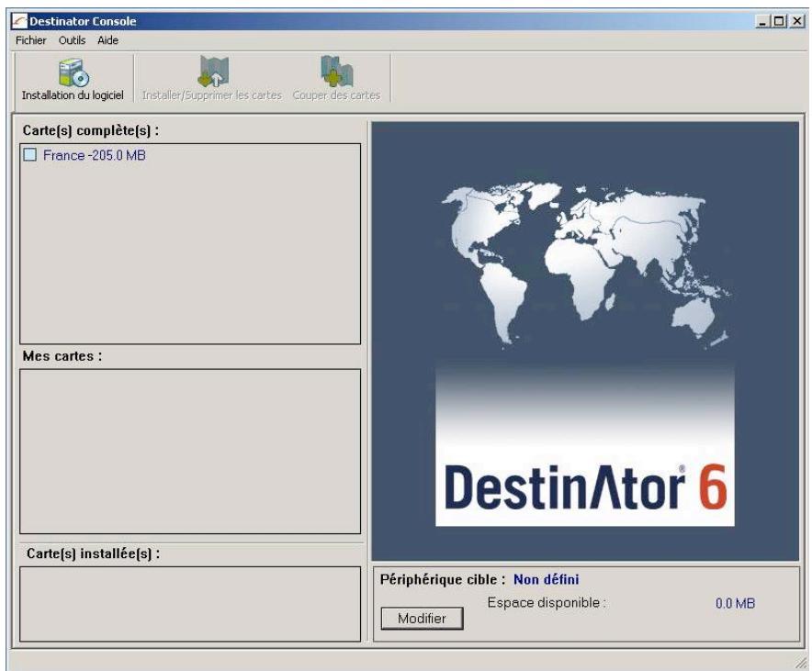Click the Espace disponible label
Viewport: 812px width, 671px height.
click(x=547, y=603)
